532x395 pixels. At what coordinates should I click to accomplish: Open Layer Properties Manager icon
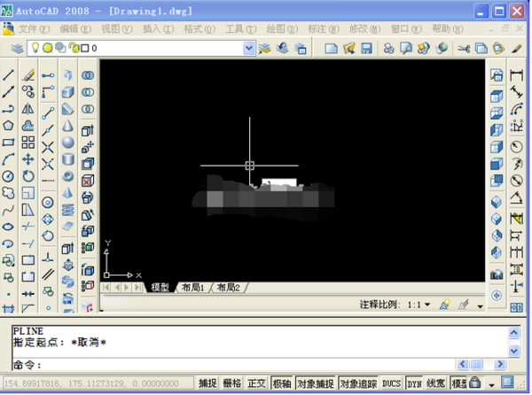(17, 49)
